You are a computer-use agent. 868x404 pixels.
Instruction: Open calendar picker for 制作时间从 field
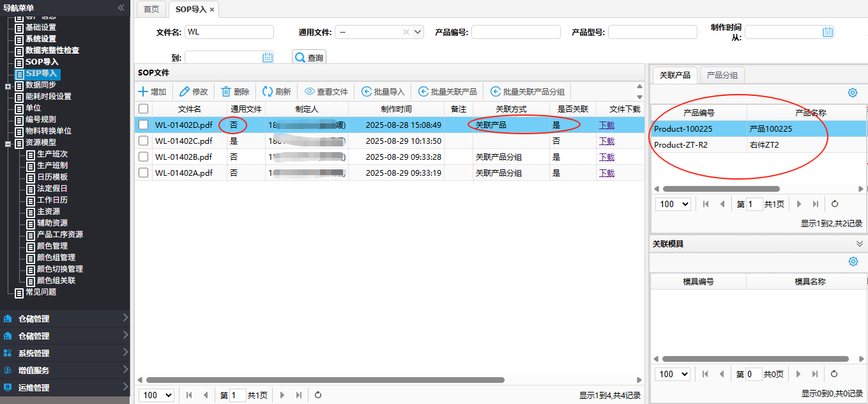827,32
